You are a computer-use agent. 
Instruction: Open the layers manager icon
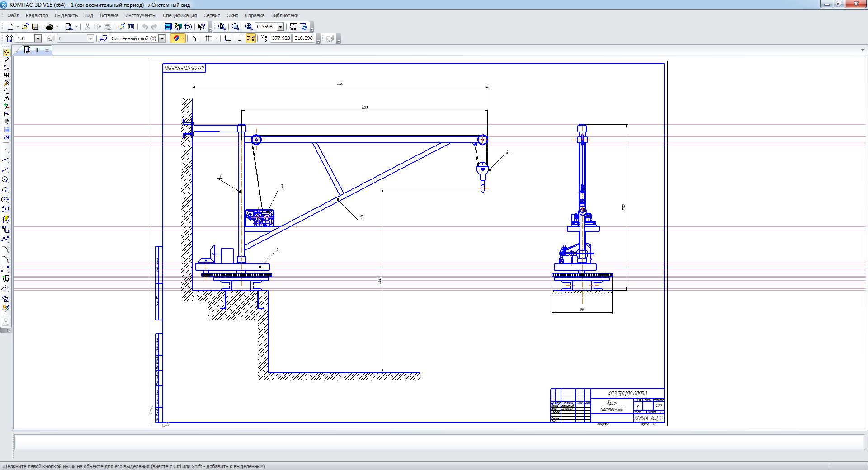pos(104,38)
